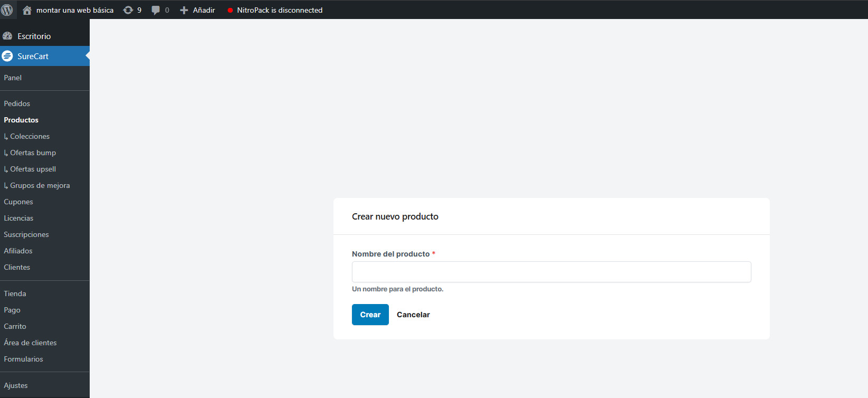Click the WordPress logo icon

point(7,10)
